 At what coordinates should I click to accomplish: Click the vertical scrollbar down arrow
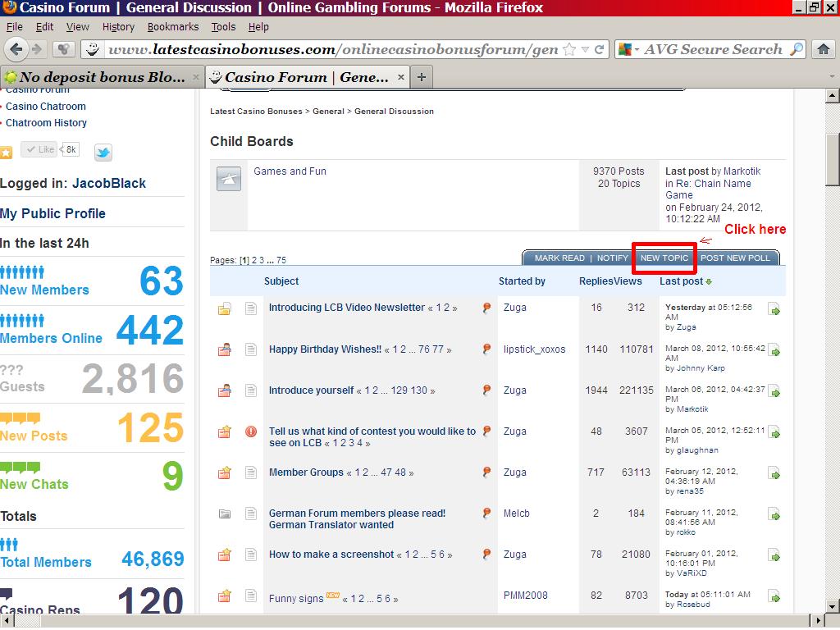click(832, 607)
